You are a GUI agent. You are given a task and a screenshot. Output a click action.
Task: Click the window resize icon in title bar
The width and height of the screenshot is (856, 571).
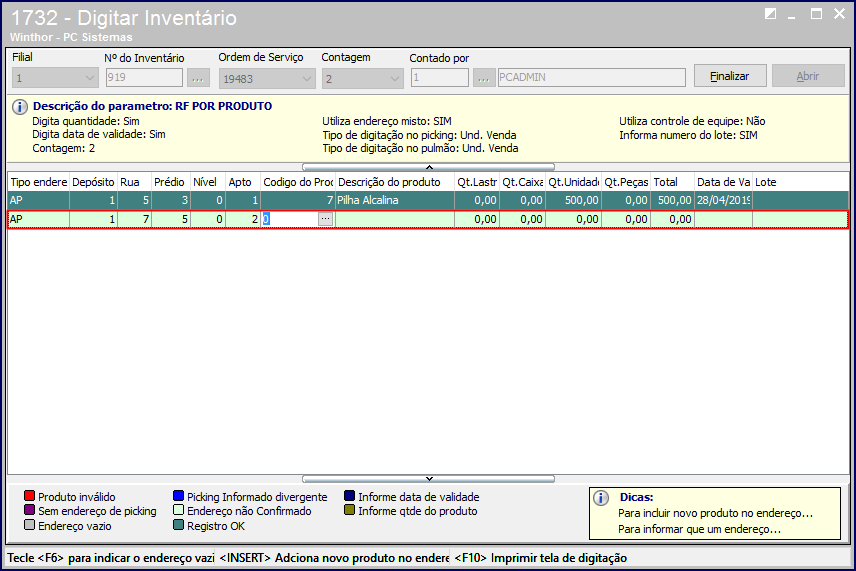click(770, 14)
